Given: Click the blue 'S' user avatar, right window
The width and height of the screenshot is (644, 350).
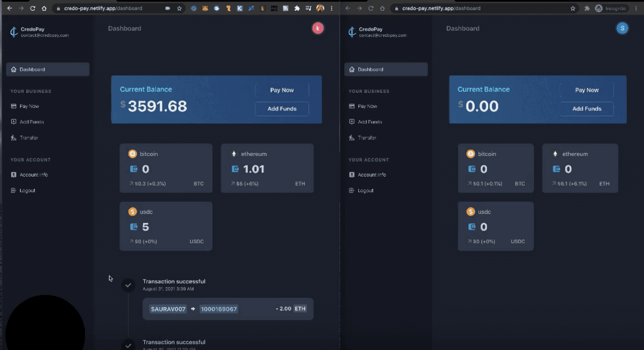Looking at the screenshot, I should point(622,28).
